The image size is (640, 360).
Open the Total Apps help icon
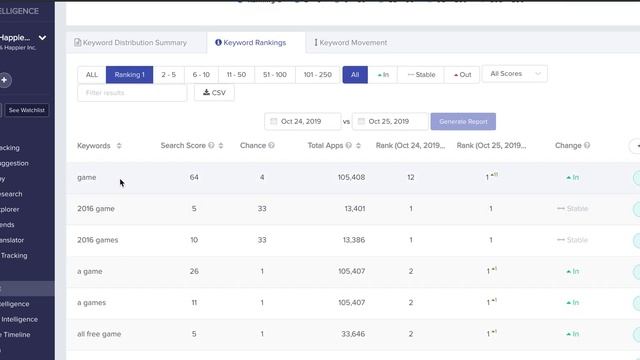[349, 145]
